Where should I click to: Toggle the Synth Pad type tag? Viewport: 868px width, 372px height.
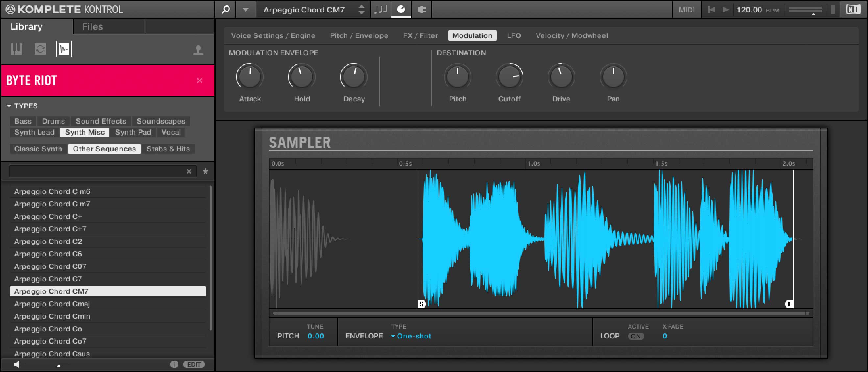133,132
